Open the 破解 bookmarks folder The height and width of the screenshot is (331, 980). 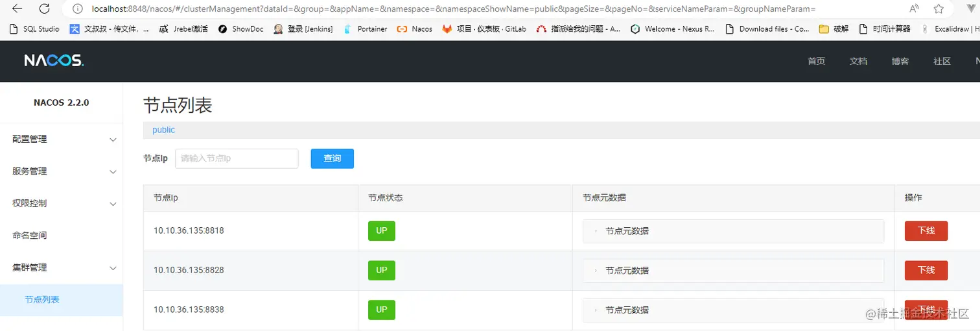pyautogui.click(x=834, y=29)
